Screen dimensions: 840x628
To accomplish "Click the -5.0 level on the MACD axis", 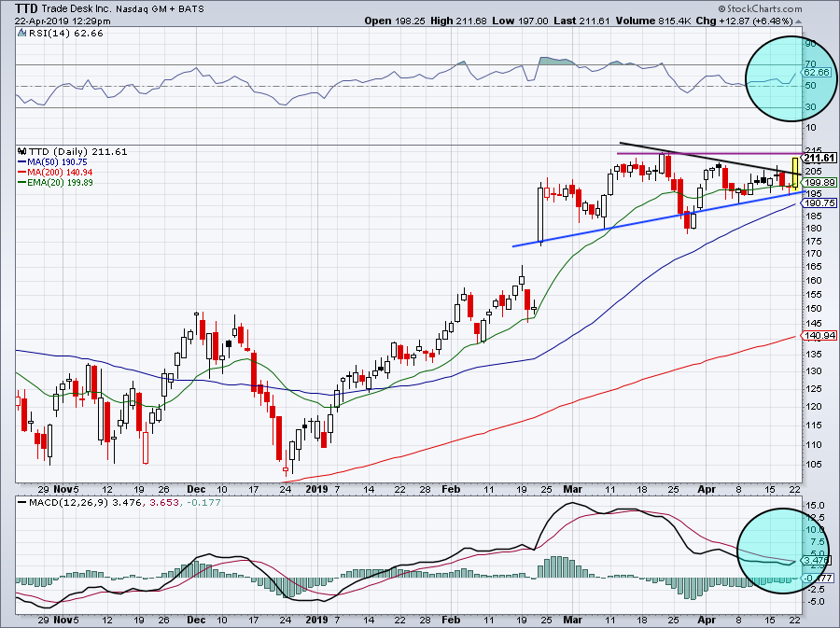I will click(815, 602).
